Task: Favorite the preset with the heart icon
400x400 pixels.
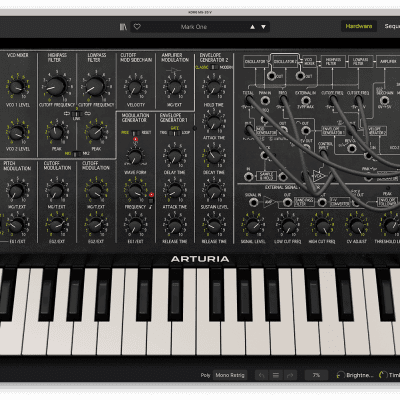Action: pyautogui.click(x=137, y=27)
